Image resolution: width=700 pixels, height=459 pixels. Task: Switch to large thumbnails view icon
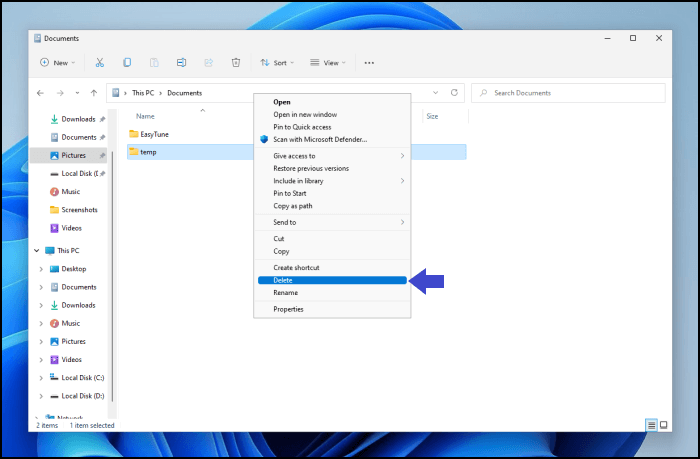point(663,425)
